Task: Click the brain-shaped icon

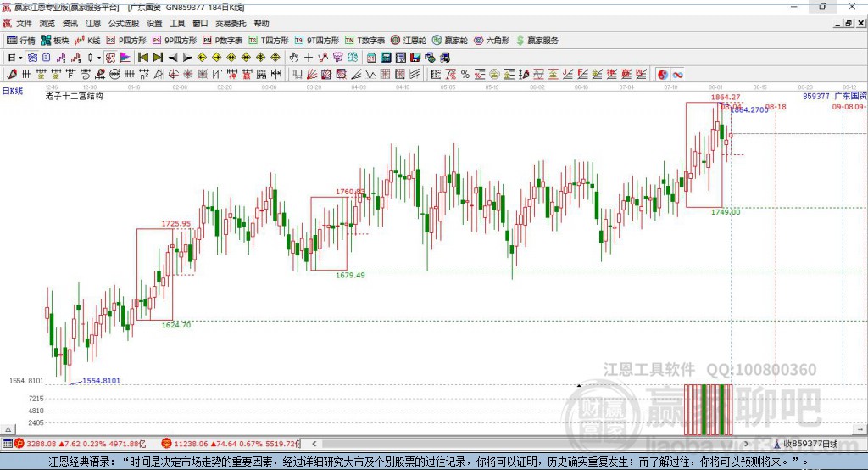Action: pyautogui.click(x=352, y=58)
